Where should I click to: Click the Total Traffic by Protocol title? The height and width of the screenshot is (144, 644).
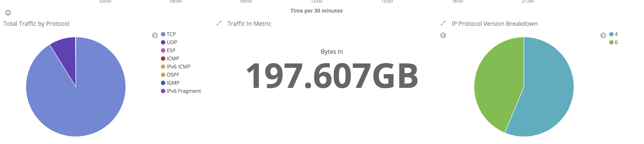click(36, 24)
